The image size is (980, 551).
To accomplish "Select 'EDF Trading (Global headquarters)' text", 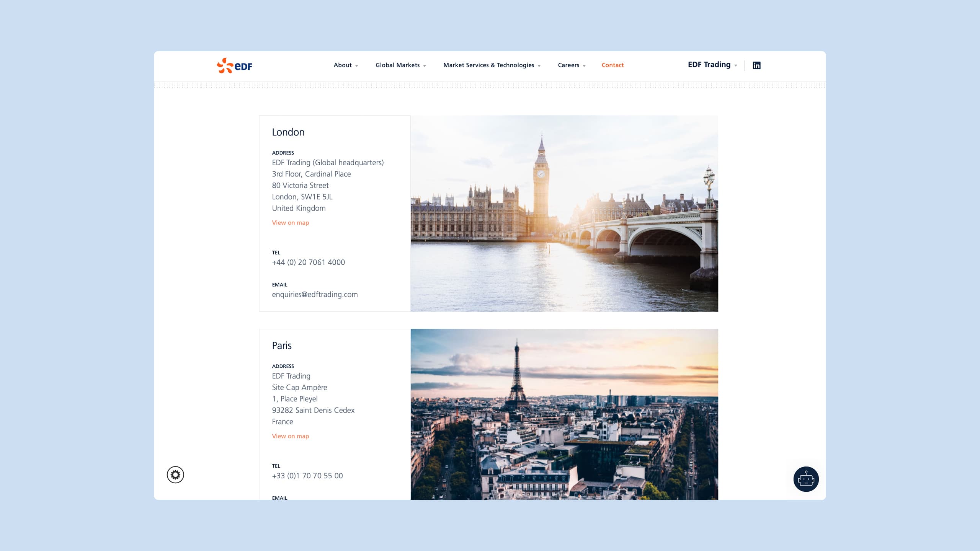I will pyautogui.click(x=328, y=163).
